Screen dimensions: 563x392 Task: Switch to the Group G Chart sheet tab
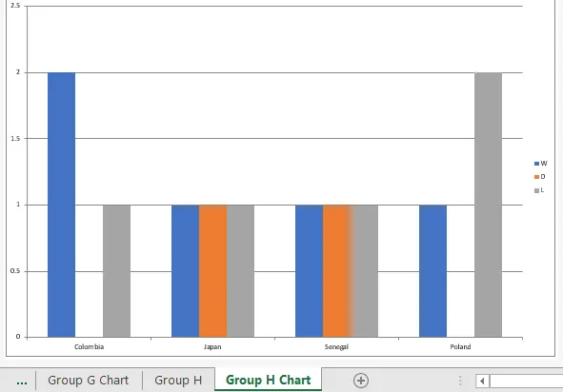point(89,381)
